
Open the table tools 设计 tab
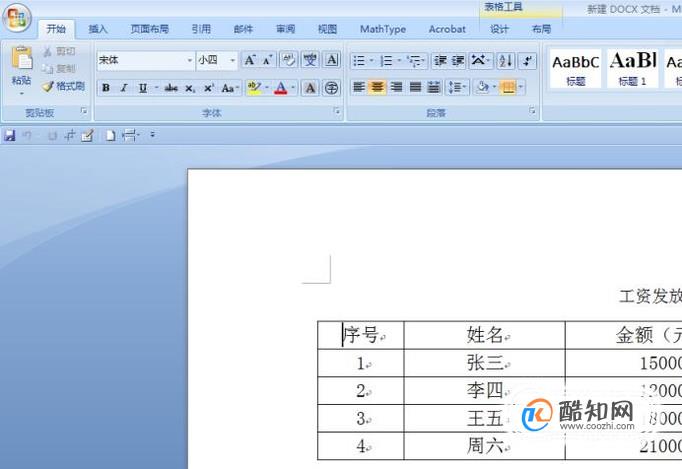[499, 29]
